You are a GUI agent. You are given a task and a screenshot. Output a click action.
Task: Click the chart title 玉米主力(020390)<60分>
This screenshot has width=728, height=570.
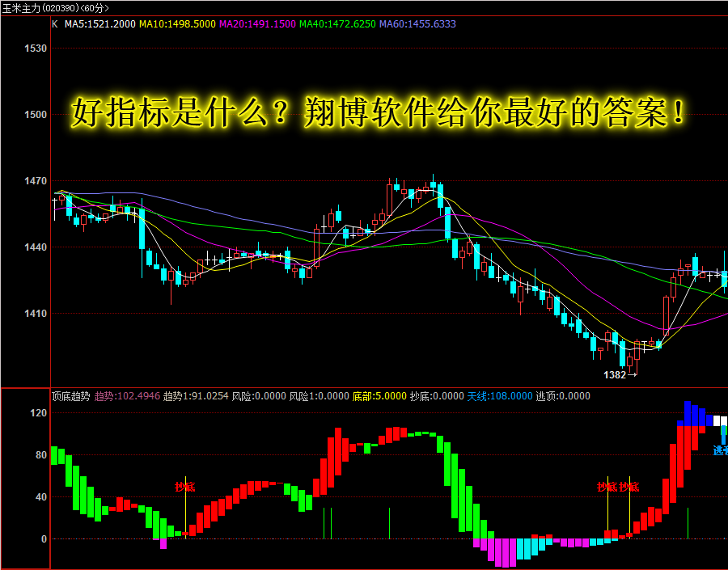pyautogui.click(x=56, y=8)
